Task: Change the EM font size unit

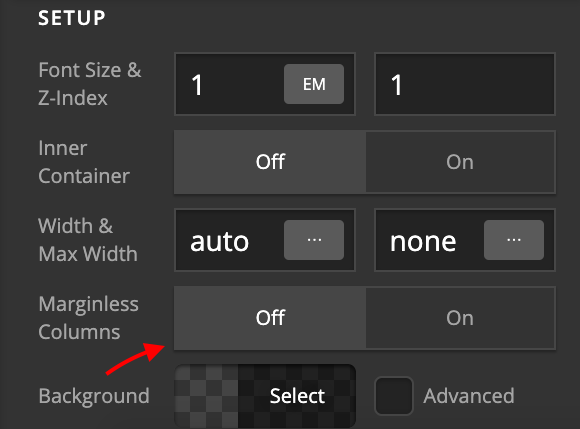Action: point(314,84)
